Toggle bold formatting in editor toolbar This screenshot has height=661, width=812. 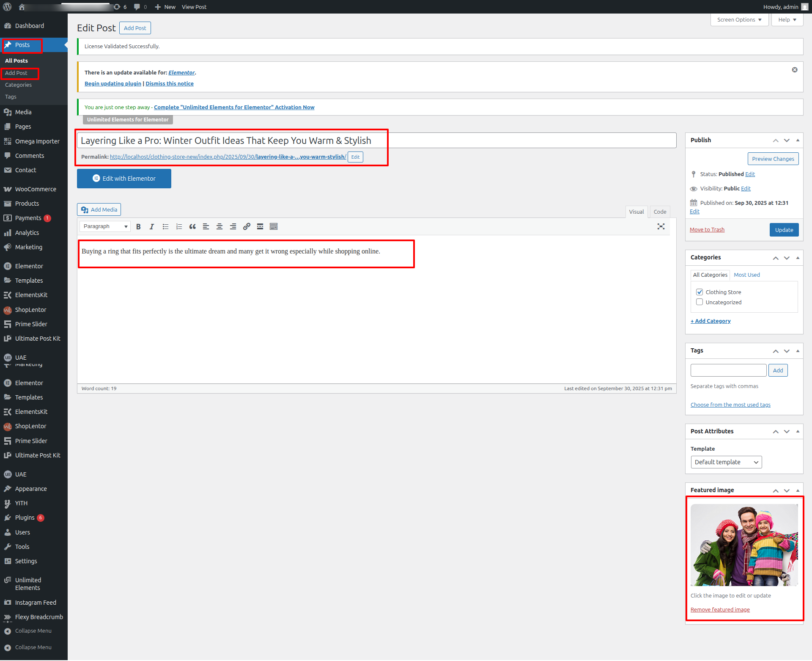click(x=138, y=227)
